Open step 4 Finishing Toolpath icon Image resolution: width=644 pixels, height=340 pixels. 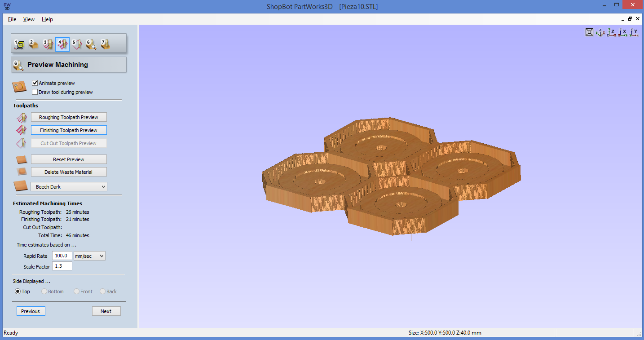(62, 44)
